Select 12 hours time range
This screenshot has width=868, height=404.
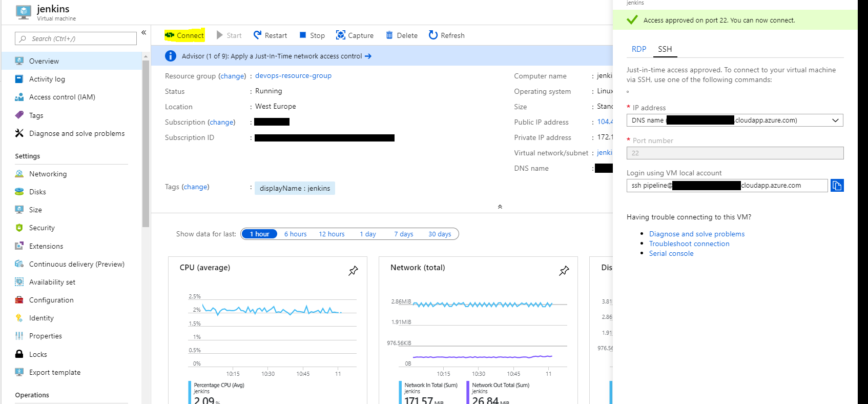(332, 234)
